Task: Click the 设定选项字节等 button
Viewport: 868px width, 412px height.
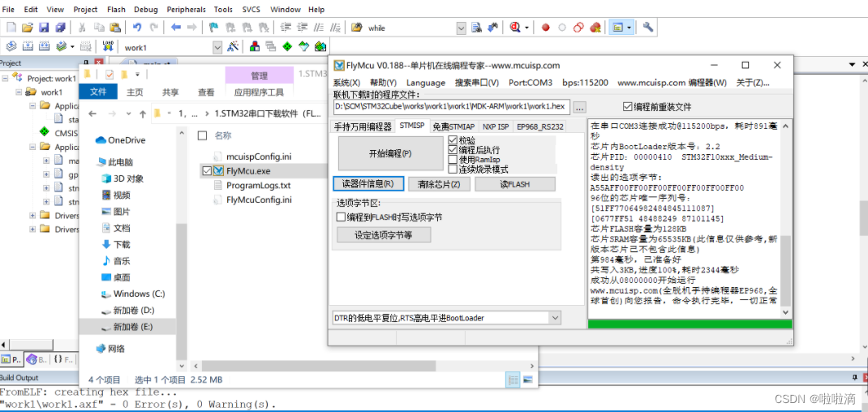Action: [x=384, y=235]
